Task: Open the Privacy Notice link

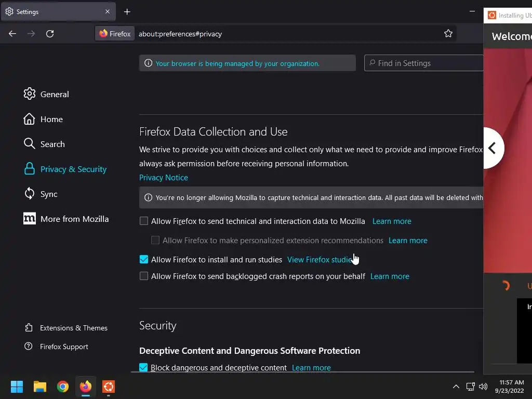Action: click(164, 178)
